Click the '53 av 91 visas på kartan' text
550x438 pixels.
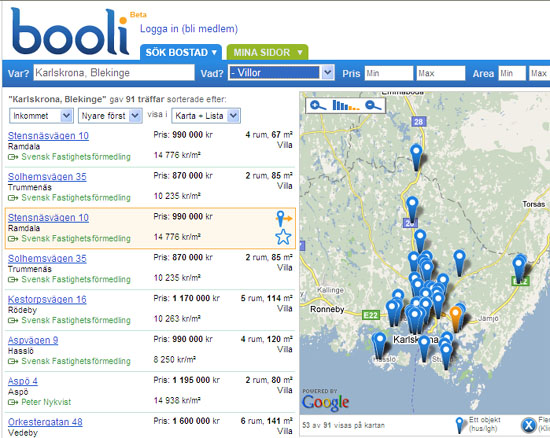point(343,425)
